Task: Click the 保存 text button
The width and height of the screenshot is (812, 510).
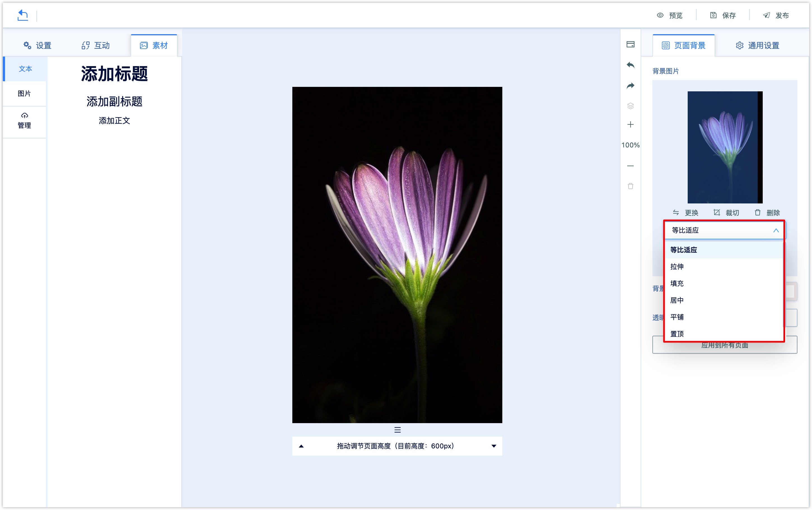Action: tap(729, 15)
